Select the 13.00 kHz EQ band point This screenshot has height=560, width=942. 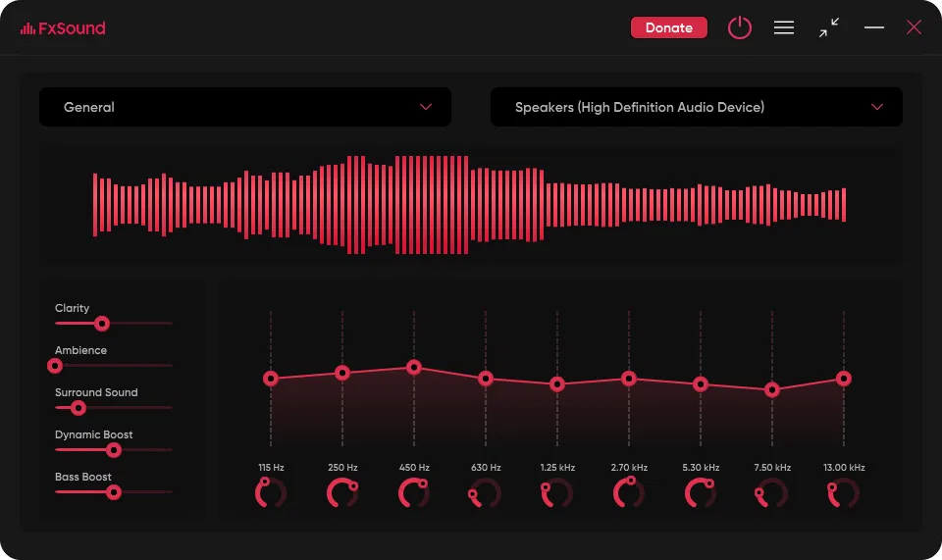click(x=844, y=379)
